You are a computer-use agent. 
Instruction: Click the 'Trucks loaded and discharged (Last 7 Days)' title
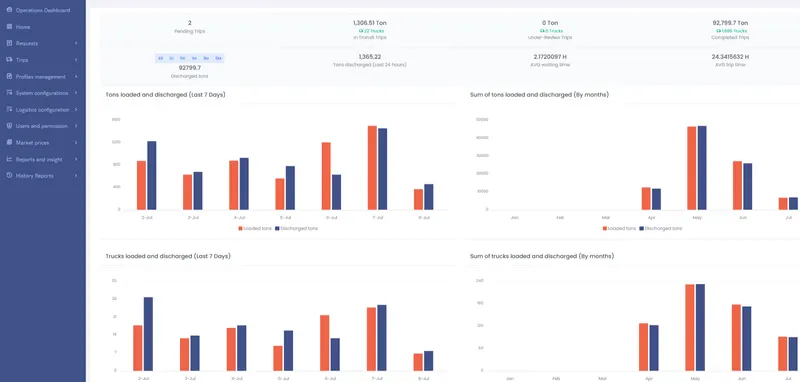[x=168, y=256]
